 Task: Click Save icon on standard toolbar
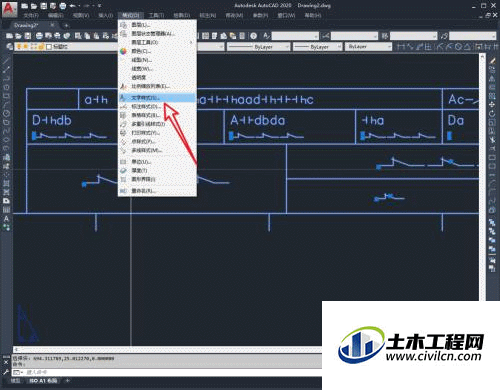pos(28,36)
